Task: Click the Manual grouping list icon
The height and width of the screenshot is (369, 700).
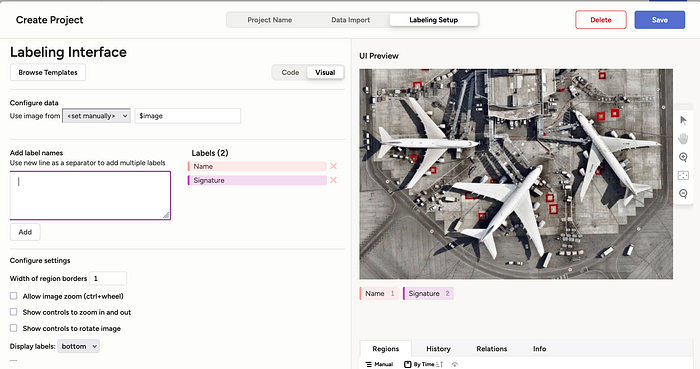Action: (369, 365)
